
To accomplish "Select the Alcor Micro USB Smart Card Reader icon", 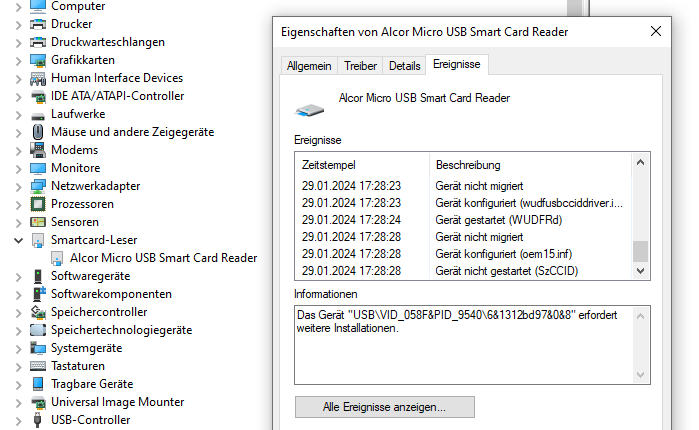I will [x=57, y=258].
